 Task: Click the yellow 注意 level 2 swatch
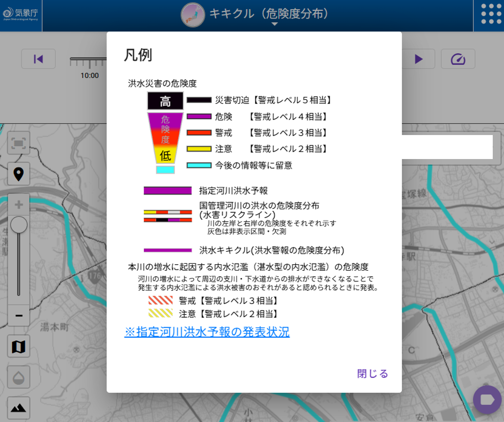click(x=199, y=149)
